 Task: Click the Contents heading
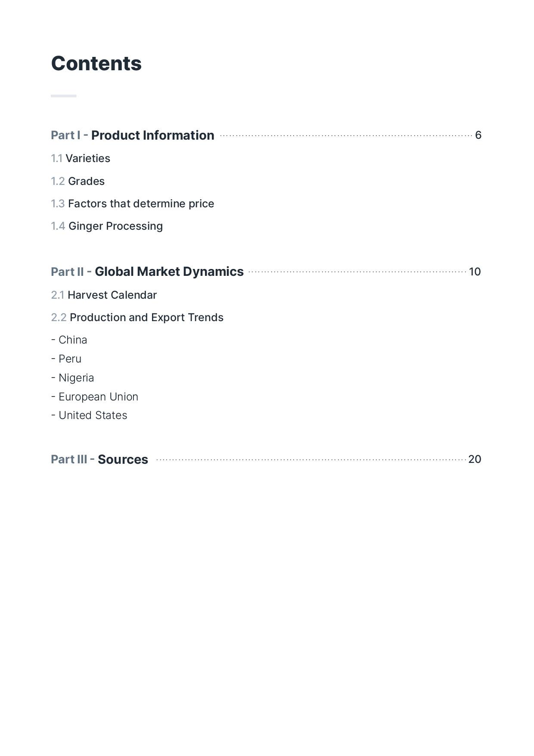(x=96, y=64)
